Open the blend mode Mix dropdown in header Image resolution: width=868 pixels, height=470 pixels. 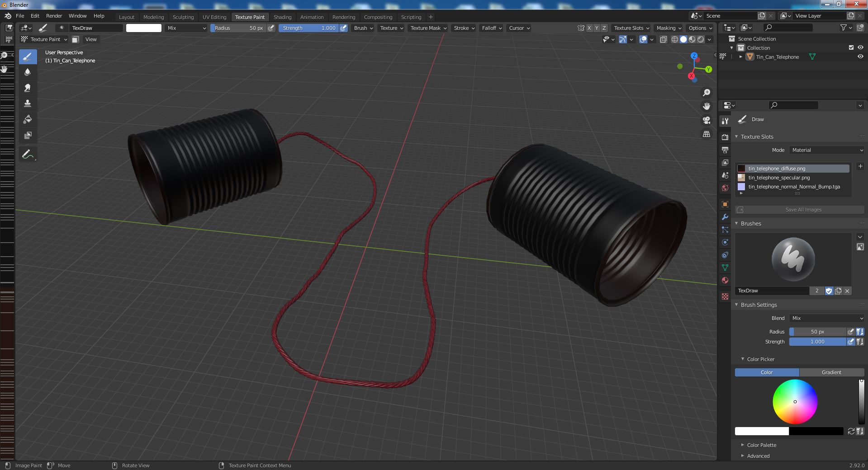(185, 28)
